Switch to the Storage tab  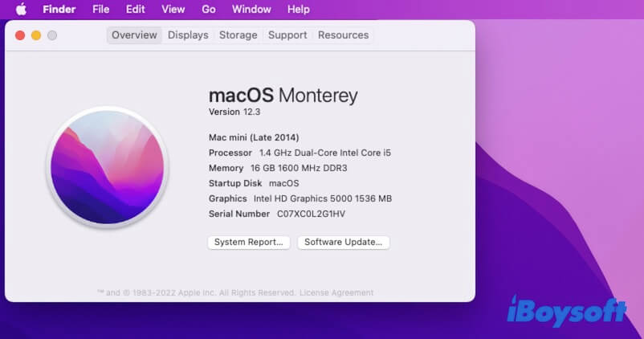tap(238, 35)
